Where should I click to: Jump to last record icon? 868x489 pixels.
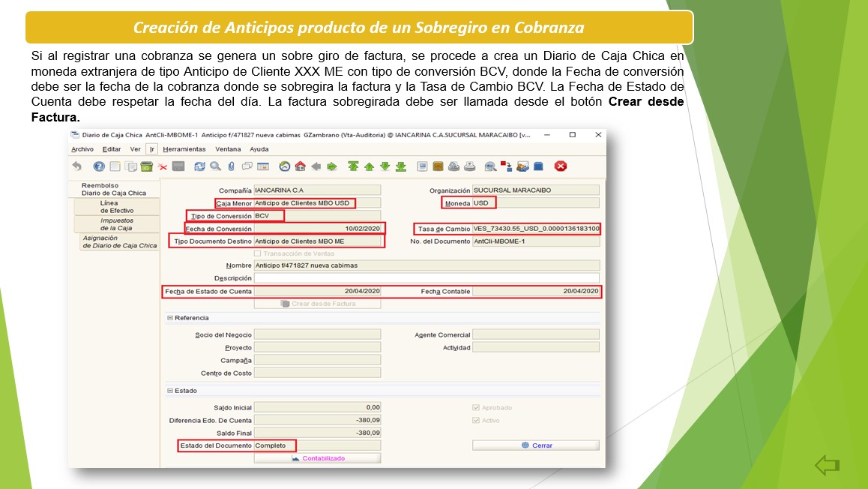(401, 166)
